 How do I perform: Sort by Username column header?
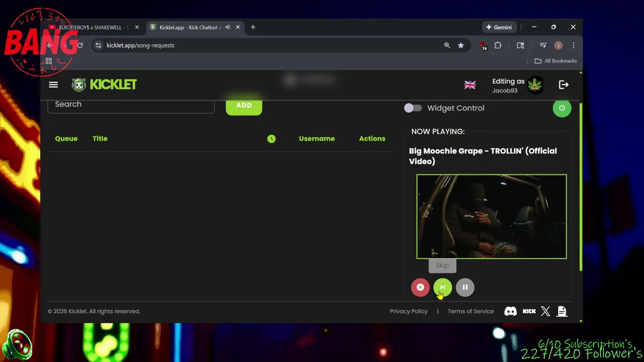[317, 138]
